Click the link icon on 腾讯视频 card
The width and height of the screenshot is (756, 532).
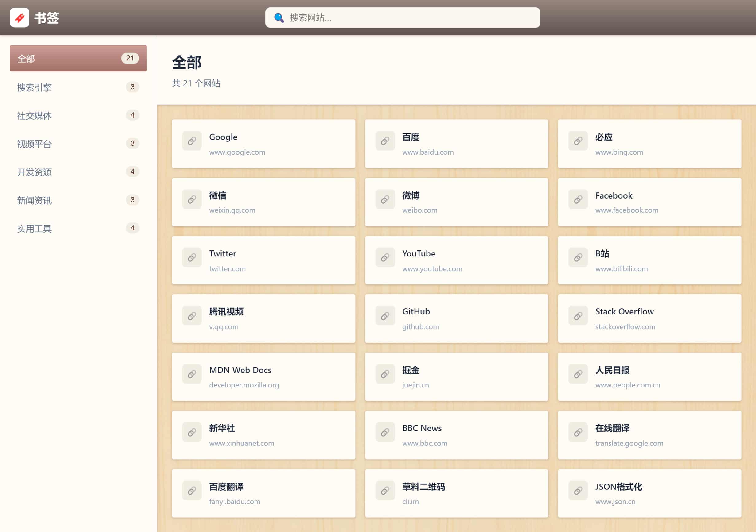192,315
